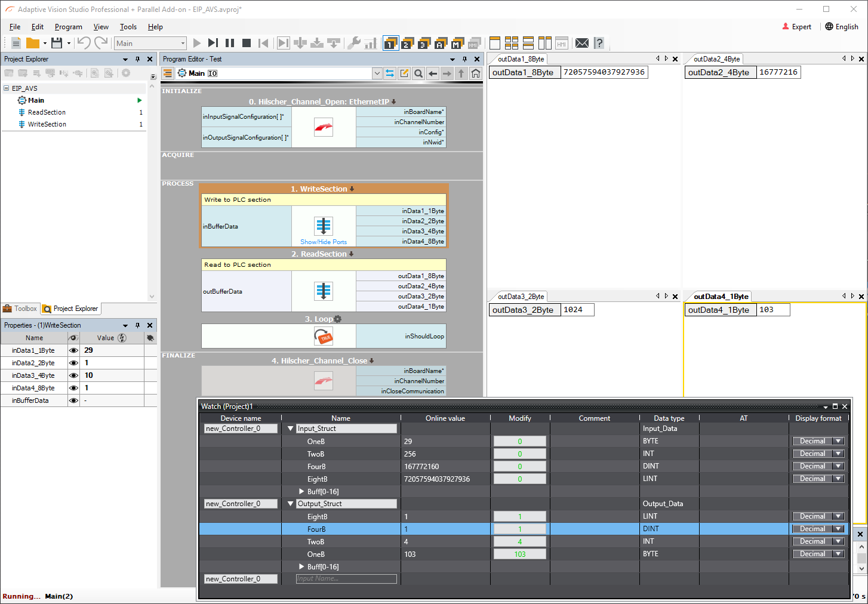
Task: Click the Loop filter icon
Action: [x=324, y=337]
